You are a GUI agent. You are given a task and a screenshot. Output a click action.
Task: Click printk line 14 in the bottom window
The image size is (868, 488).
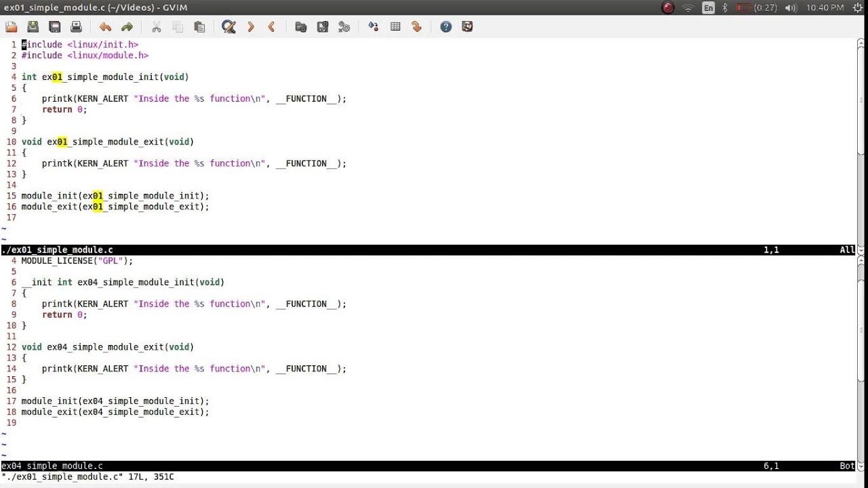194,369
